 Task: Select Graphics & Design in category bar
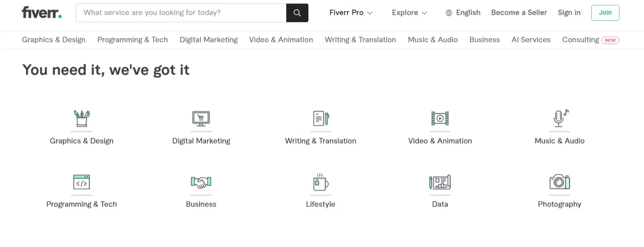[x=54, y=40]
